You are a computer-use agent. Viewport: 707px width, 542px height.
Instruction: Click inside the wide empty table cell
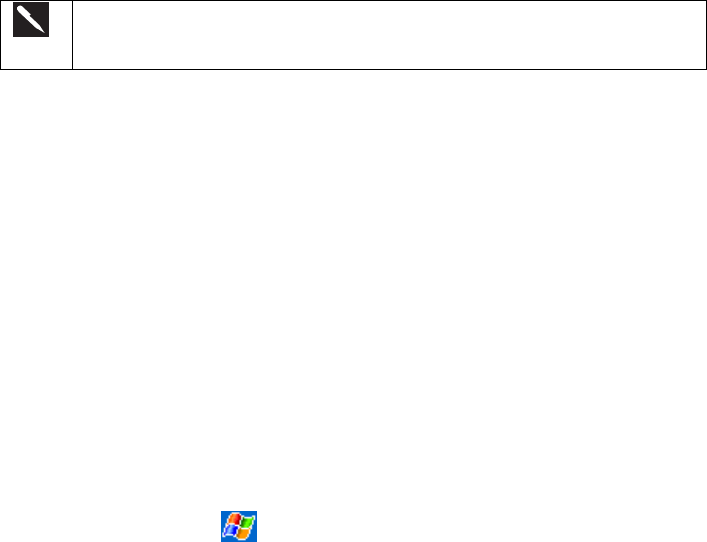(390, 35)
